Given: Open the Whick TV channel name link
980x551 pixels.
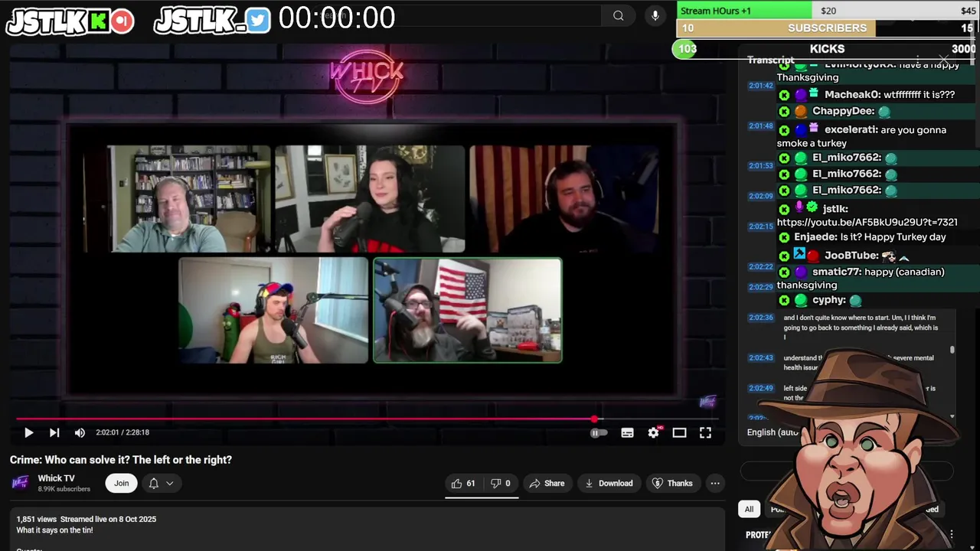Looking at the screenshot, I should coord(56,478).
